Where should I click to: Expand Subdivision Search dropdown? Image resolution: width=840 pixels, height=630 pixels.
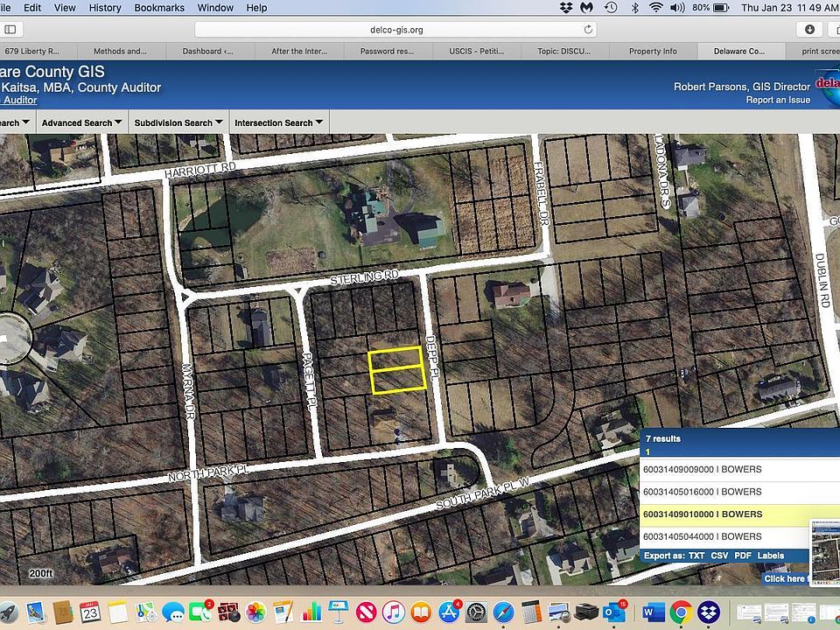click(x=178, y=122)
